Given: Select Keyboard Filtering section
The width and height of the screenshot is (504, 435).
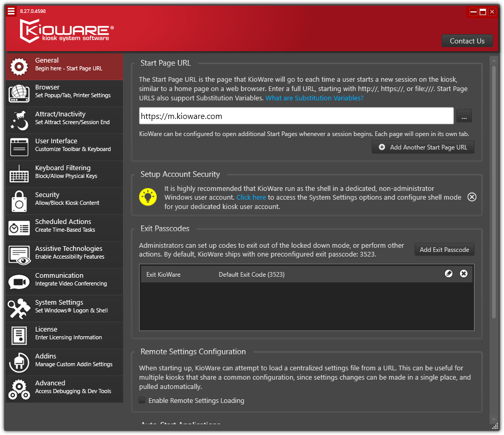Looking at the screenshot, I should [x=64, y=174].
